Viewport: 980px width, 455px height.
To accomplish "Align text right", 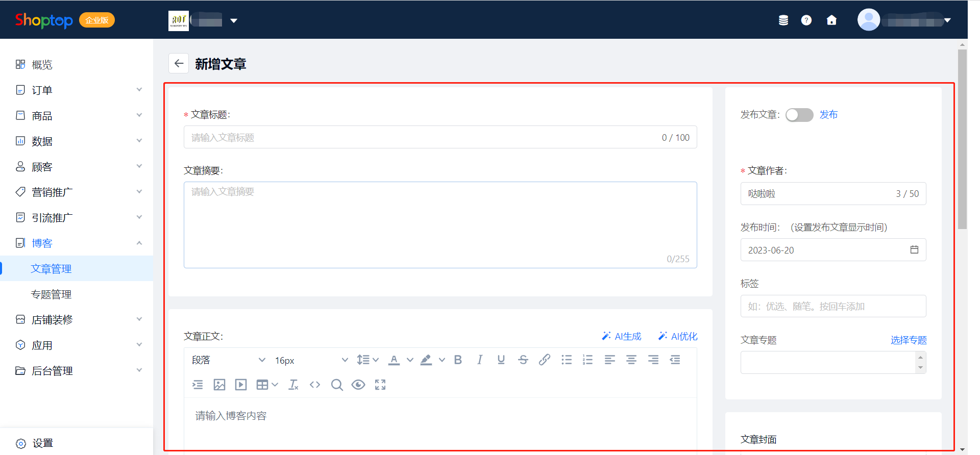I will coord(653,360).
